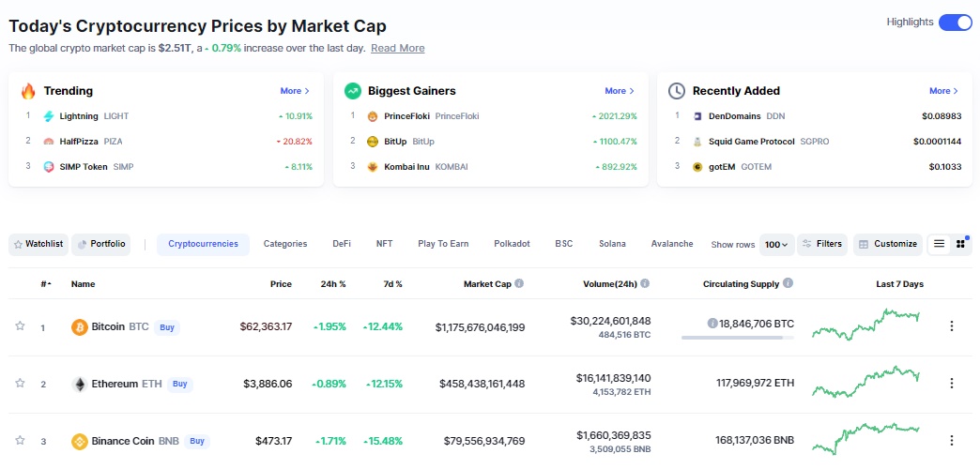Select the Cryptocurrencies tab

(203, 244)
